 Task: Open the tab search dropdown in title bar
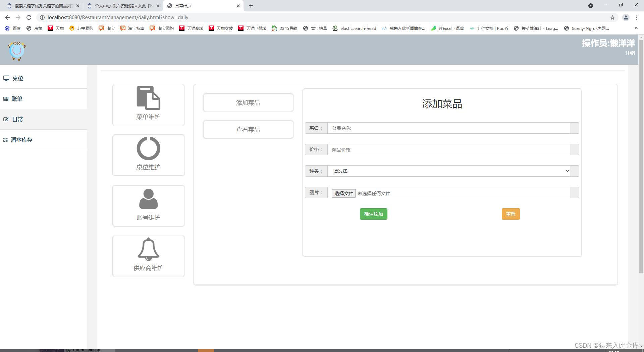[x=591, y=6]
